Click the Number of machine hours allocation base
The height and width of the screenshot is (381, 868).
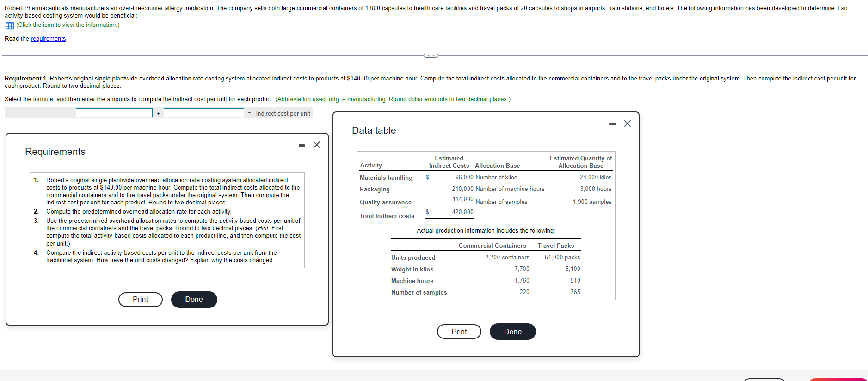(x=510, y=189)
